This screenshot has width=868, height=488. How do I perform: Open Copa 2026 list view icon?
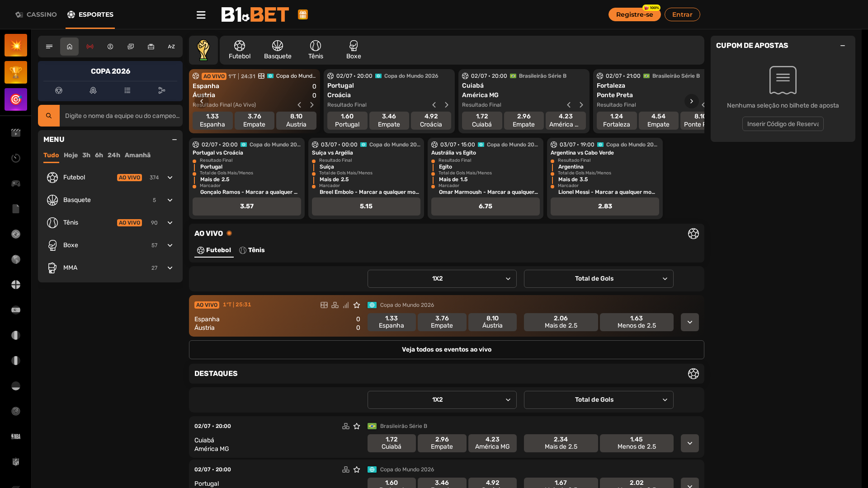point(127,90)
